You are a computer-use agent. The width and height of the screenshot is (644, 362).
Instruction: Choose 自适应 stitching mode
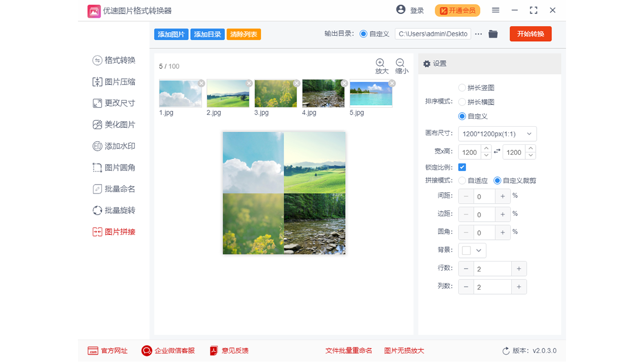click(462, 180)
